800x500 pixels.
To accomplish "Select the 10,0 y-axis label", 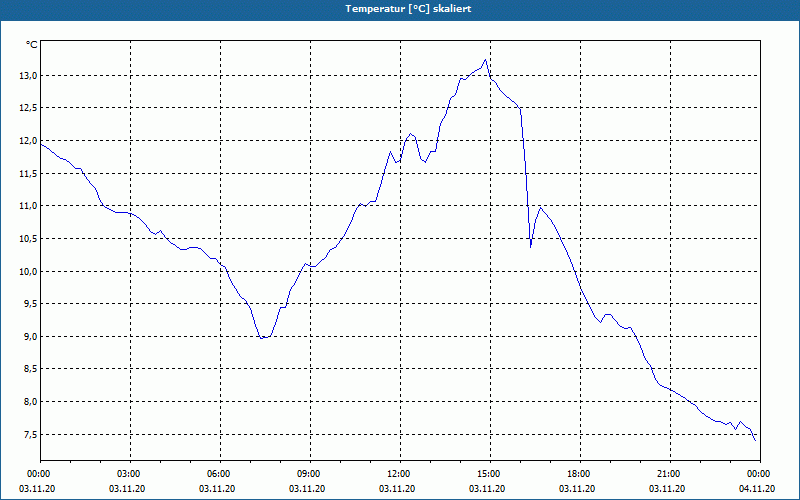I will (28, 271).
